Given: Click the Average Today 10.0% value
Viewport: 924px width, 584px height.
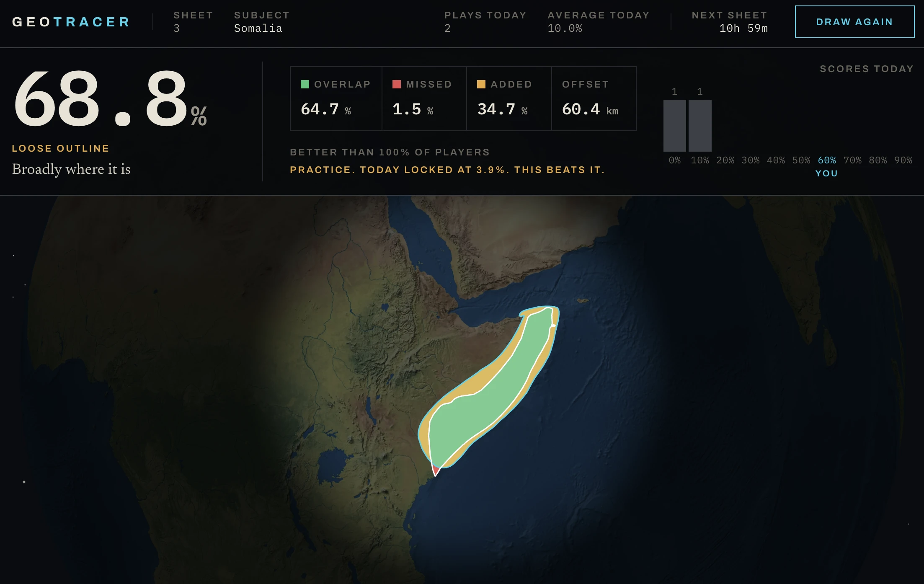Looking at the screenshot, I should [x=565, y=28].
